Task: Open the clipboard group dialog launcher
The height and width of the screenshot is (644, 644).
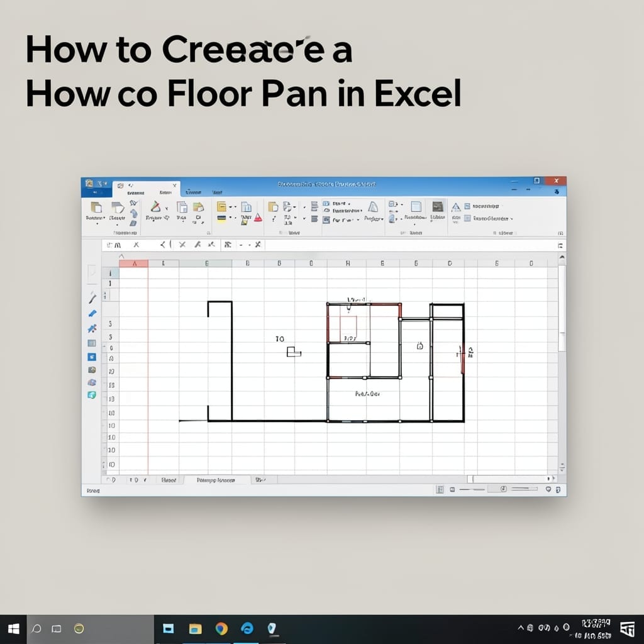Action: [x=209, y=233]
